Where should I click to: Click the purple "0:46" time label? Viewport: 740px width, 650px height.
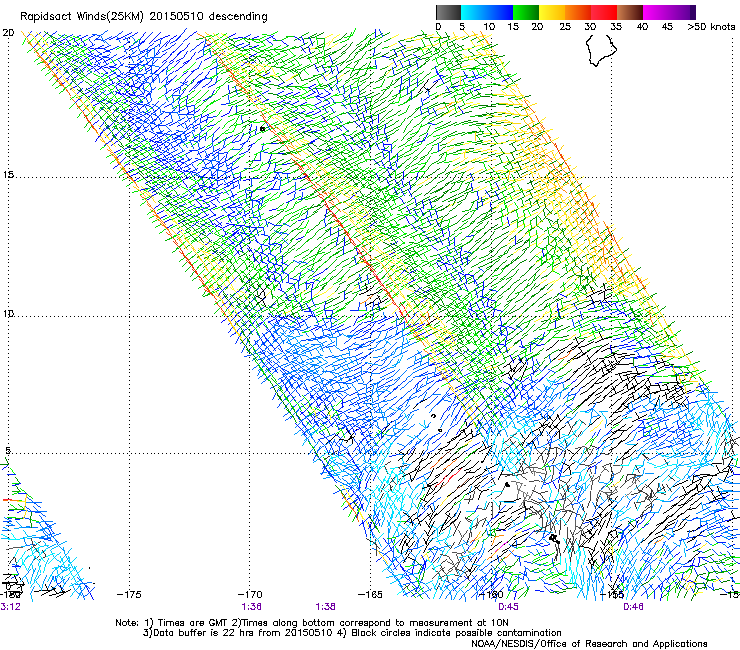633,607
